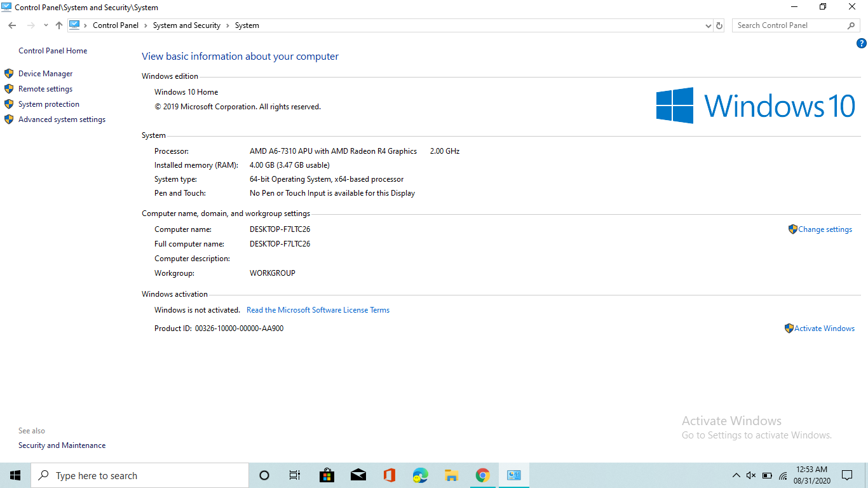Open Microsoft Store from taskbar
Image resolution: width=868 pixels, height=488 pixels.
327,475
